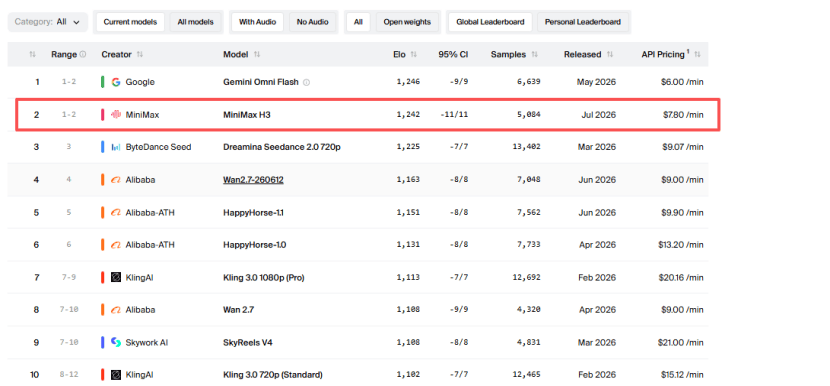Click the MiniMax logo icon

(116, 114)
